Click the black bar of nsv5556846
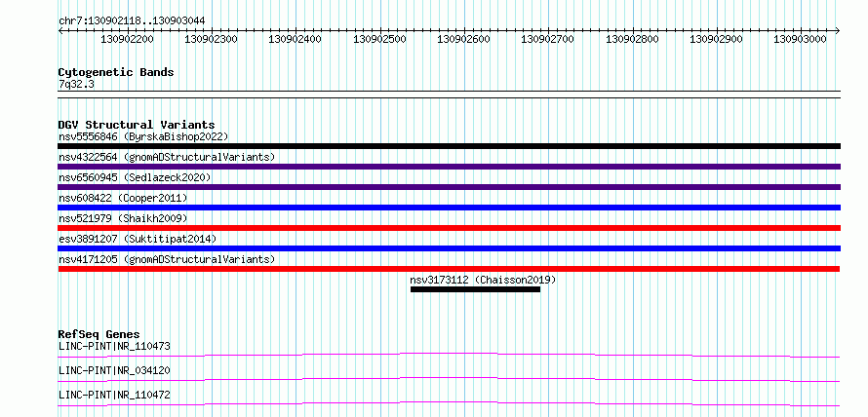The image size is (868, 417). point(449,146)
